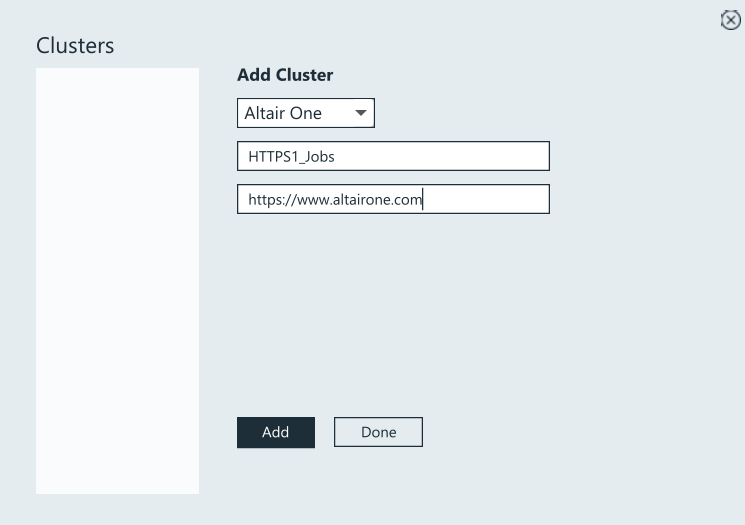The height and width of the screenshot is (525, 745).
Task: Click the Done button
Action: (378, 432)
